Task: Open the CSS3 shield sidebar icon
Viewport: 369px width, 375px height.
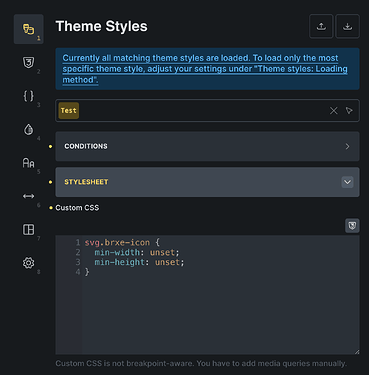Action: pyautogui.click(x=28, y=62)
